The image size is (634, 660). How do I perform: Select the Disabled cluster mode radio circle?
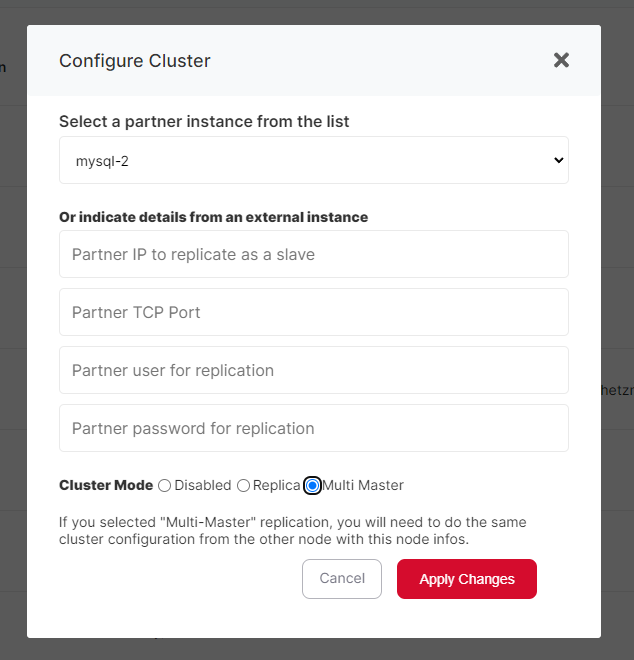165,486
